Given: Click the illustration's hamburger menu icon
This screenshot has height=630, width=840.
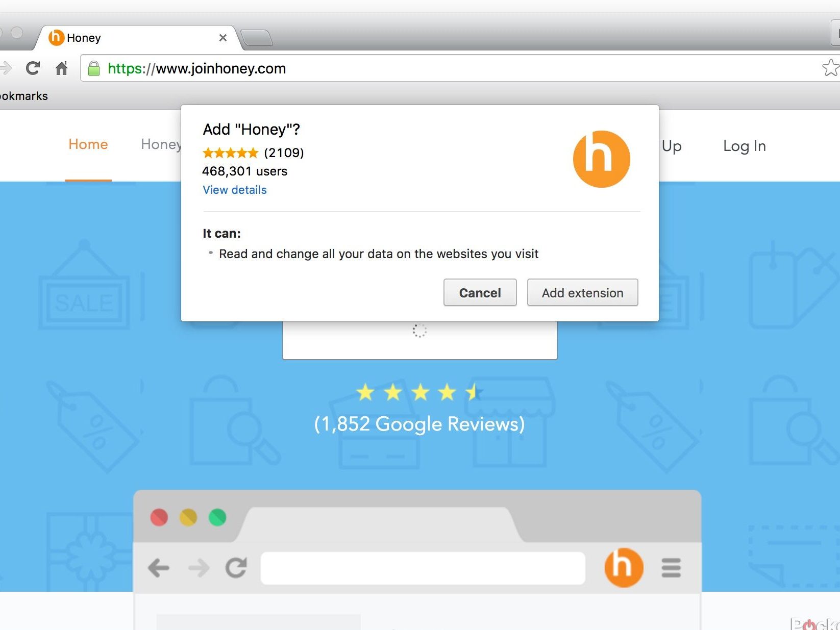Looking at the screenshot, I should [x=671, y=568].
